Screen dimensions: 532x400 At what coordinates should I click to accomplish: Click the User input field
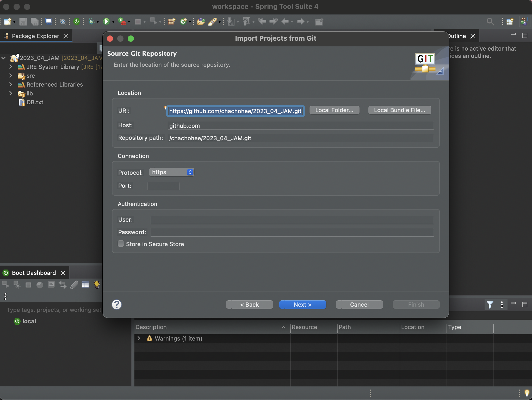292,220
